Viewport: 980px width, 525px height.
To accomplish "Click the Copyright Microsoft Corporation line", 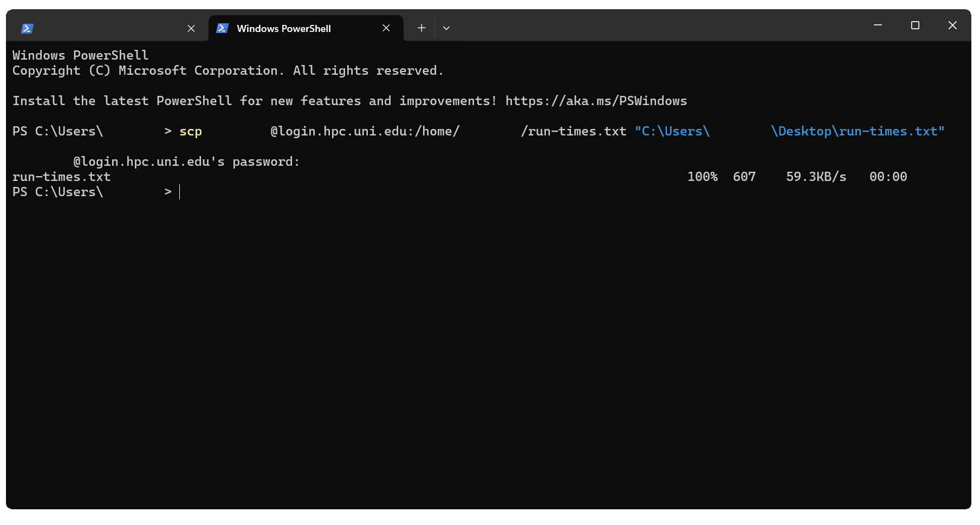I will (228, 71).
